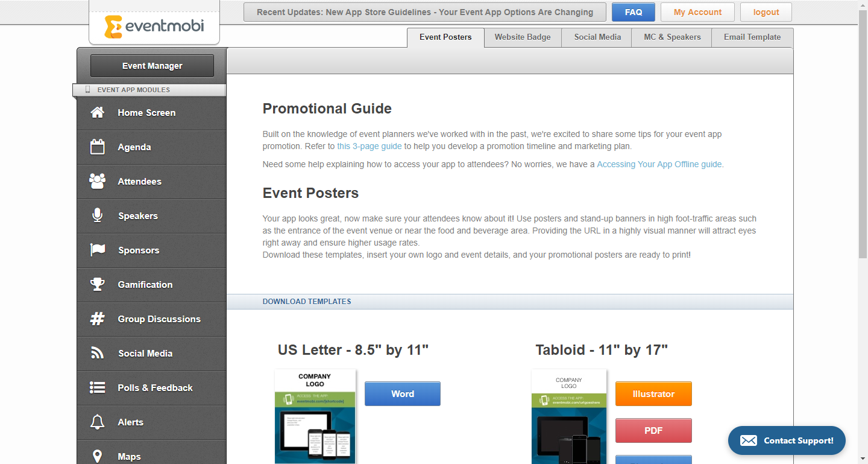Click the logout button
This screenshot has height=464, width=868.
(766, 12)
